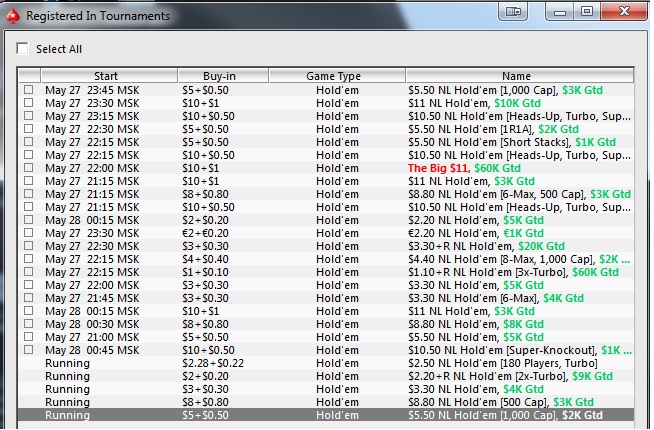Check the box for $8.80 NL Hold'em $8K Gtd

point(28,324)
